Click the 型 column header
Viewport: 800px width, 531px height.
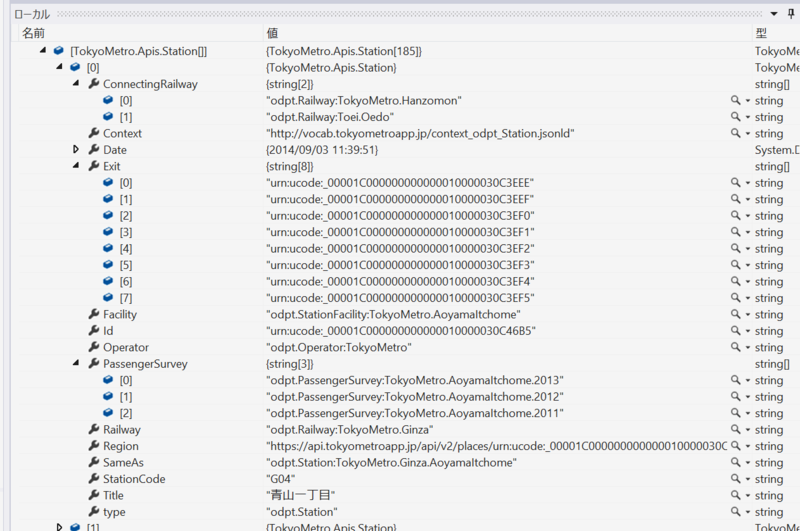pyautogui.click(x=761, y=33)
